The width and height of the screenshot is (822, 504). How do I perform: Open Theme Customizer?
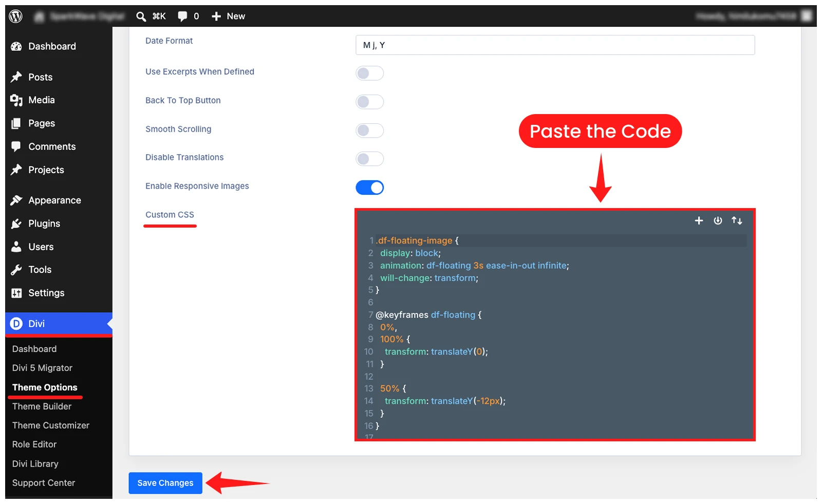(51, 425)
